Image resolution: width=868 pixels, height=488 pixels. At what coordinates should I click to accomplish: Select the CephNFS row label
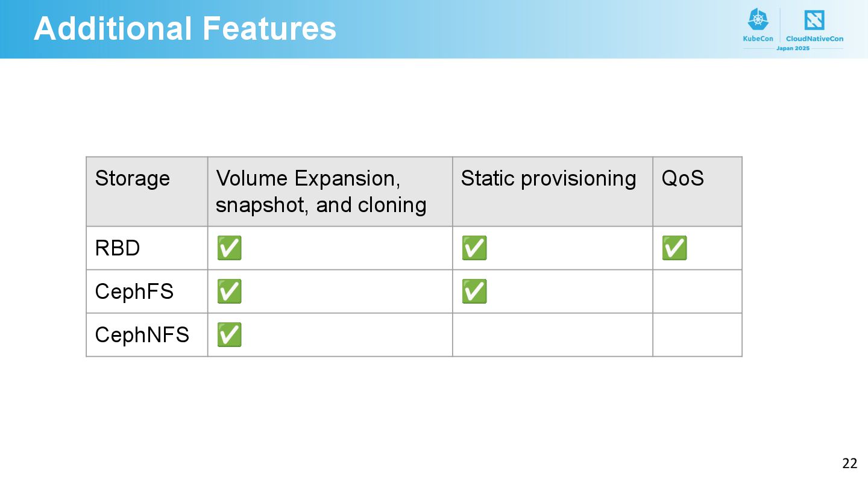[142, 334]
